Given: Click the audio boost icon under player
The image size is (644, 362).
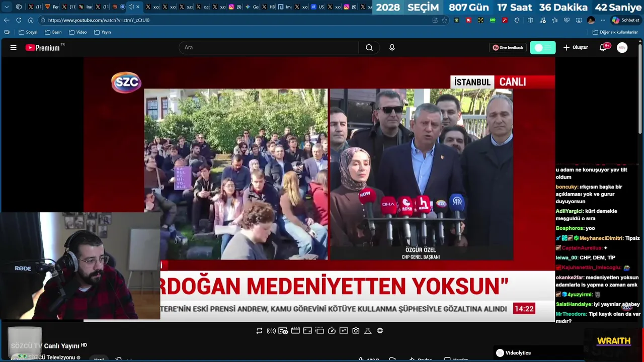Looking at the screenshot, I should click(x=271, y=331).
